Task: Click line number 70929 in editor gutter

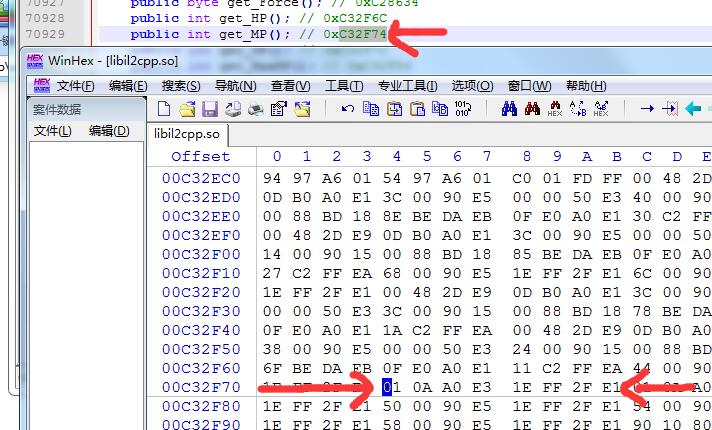Action: point(45,34)
